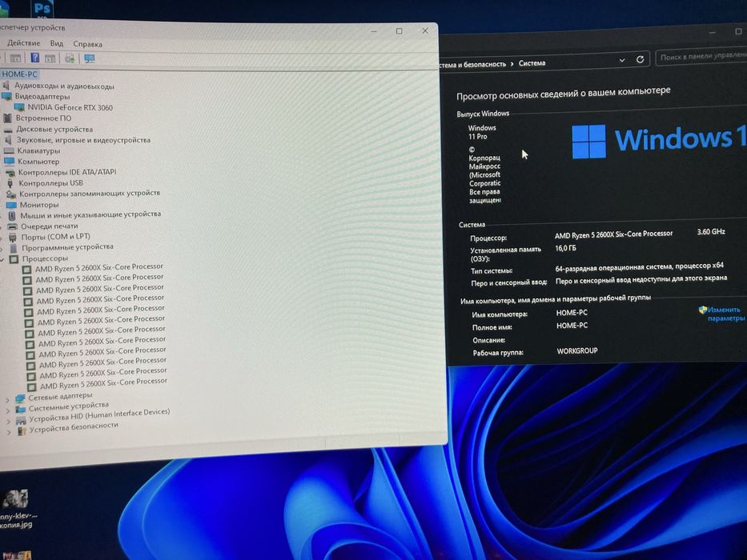Select the Устройства безопасности label

(x=74, y=427)
